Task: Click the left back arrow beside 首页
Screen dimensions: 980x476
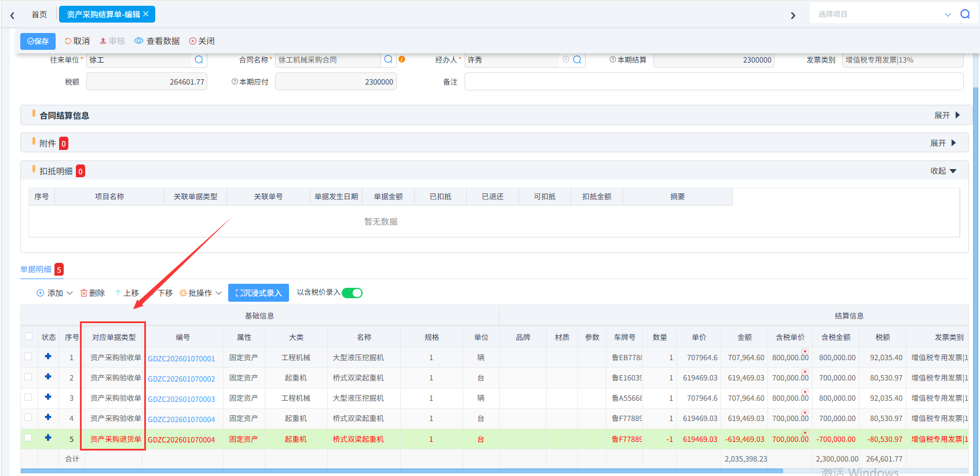Action: [x=12, y=15]
